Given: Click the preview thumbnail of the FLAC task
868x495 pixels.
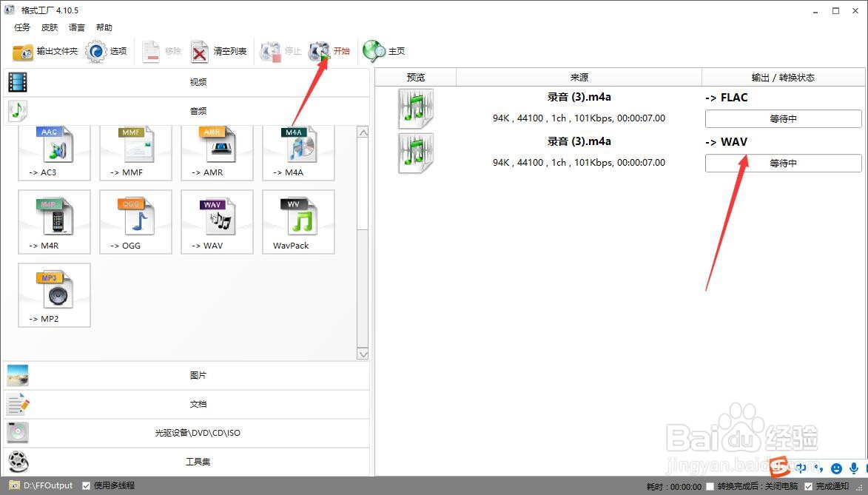Looking at the screenshot, I should (x=416, y=108).
